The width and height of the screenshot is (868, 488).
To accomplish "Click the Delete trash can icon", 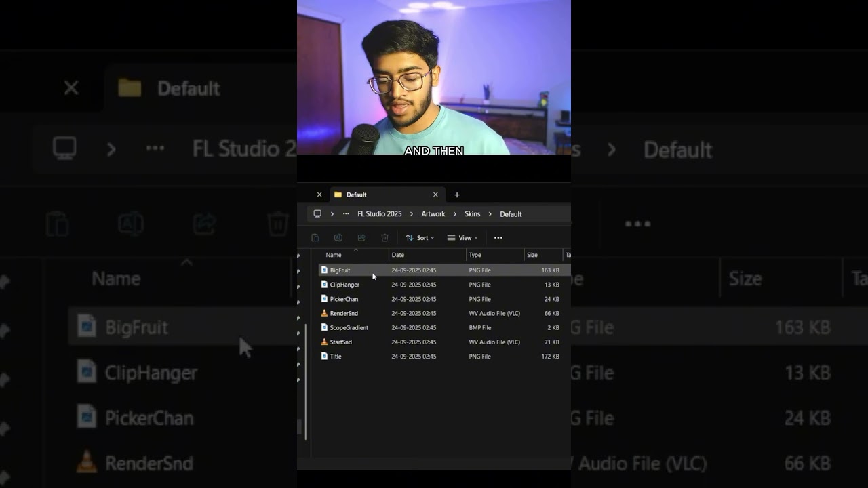I will (384, 238).
